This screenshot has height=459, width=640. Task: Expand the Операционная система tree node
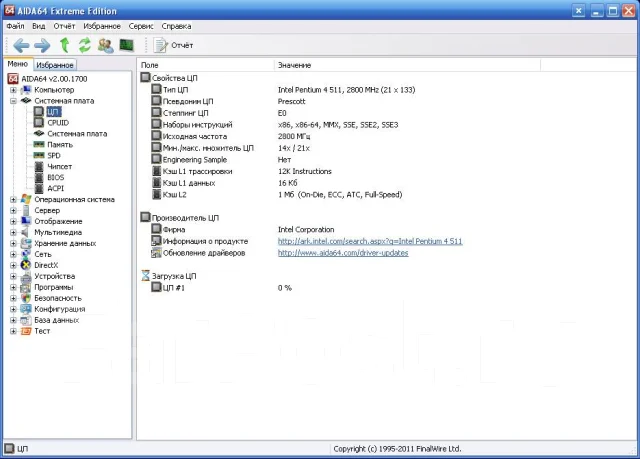tap(13, 200)
